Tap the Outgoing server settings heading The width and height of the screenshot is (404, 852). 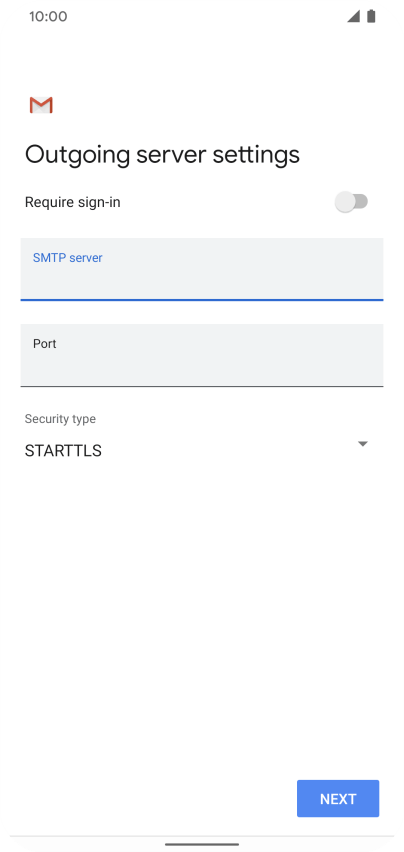[162, 155]
